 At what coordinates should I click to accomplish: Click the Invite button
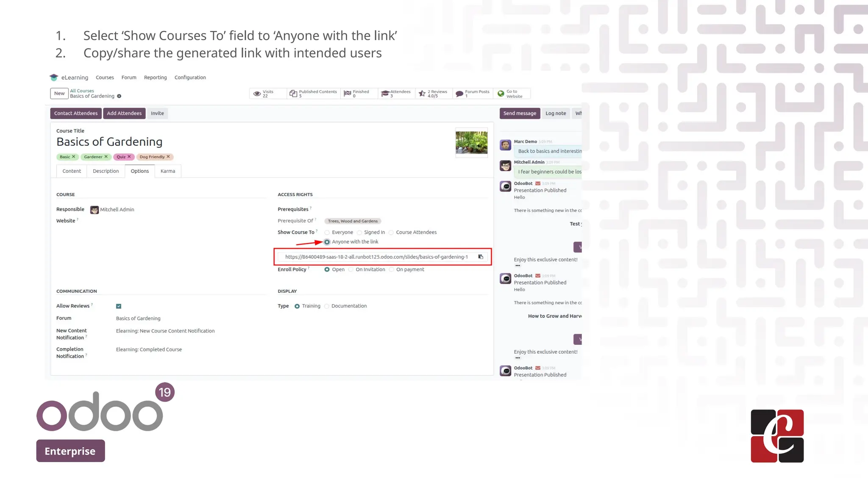click(x=157, y=114)
